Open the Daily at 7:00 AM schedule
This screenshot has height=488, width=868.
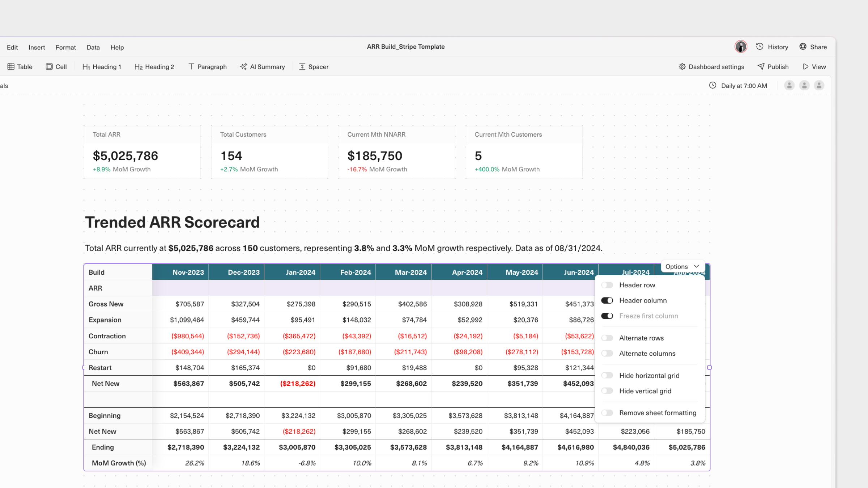738,86
